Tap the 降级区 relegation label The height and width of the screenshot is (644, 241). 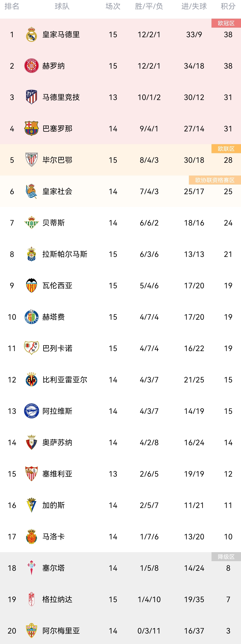[x=226, y=557]
